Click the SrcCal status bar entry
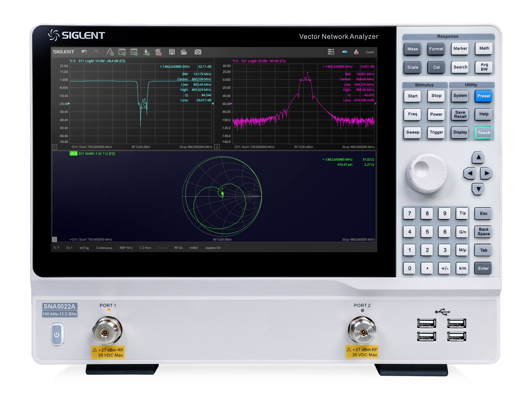This screenshot has height=399, width=532. (163, 248)
